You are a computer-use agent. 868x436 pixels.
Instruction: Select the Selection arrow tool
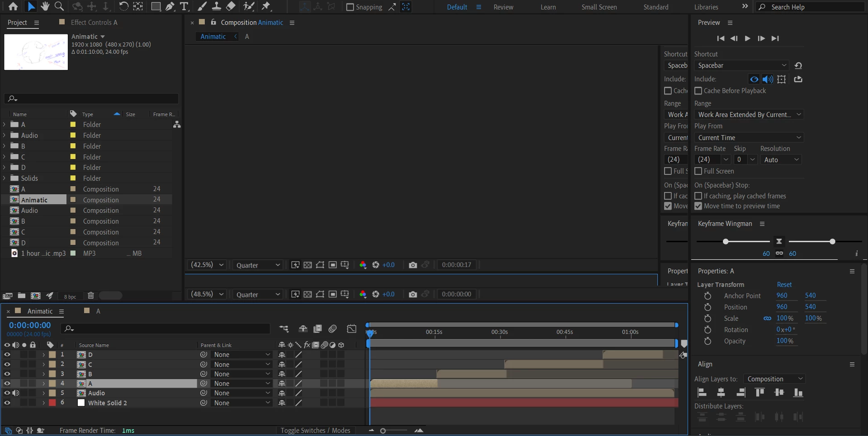[31, 6]
